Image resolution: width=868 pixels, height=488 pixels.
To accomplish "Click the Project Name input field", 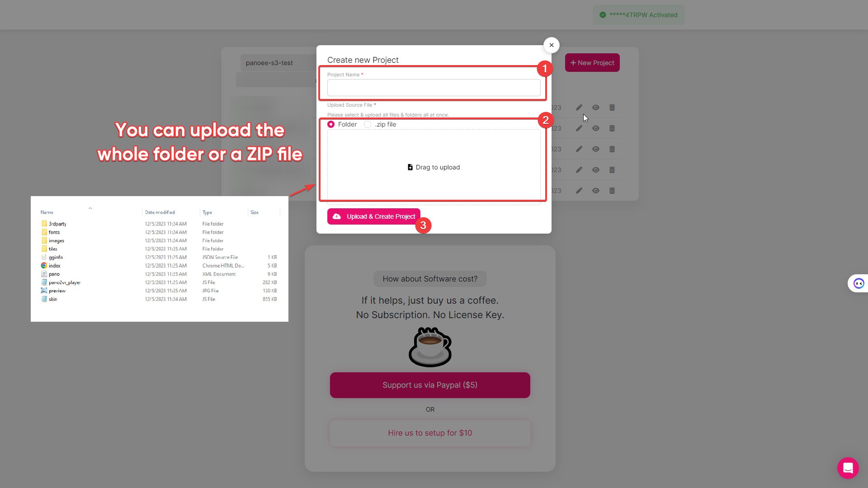I will click(x=434, y=87).
